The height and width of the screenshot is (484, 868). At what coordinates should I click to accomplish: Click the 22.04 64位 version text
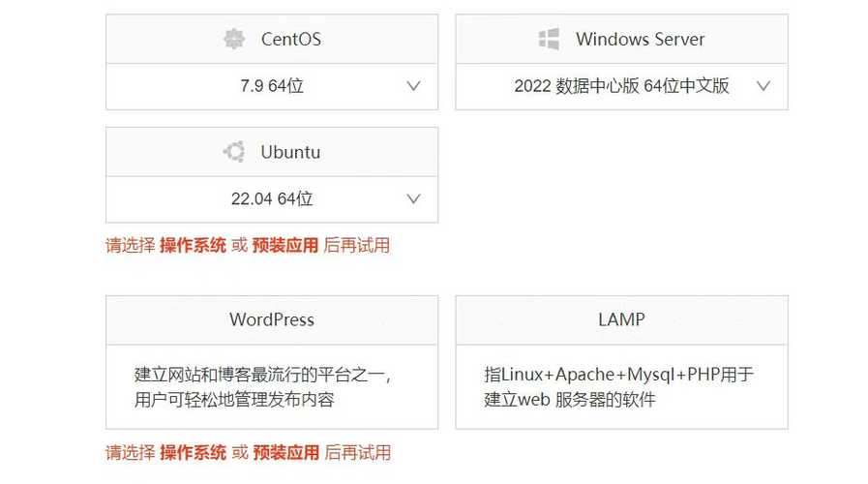pos(272,199)
